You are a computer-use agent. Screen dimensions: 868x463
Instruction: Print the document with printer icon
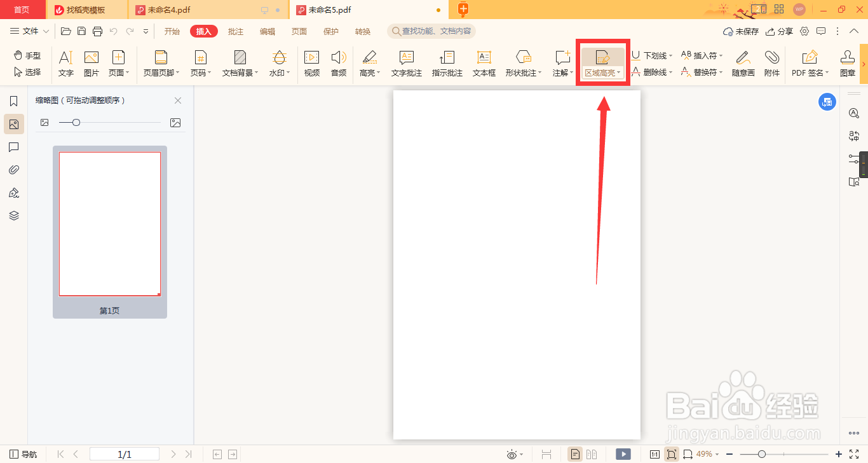pyautogui.click(x=97, y=31)
